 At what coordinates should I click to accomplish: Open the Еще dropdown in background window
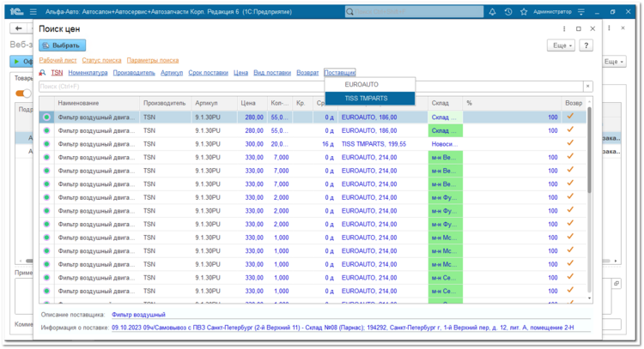click(614, 62)
